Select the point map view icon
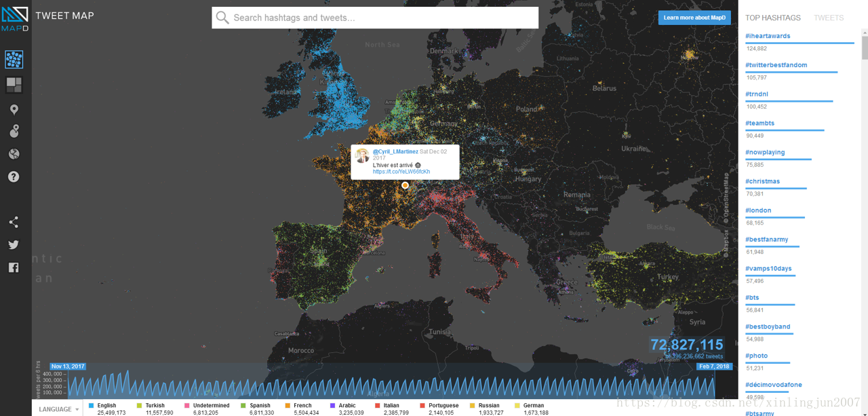Image resolution: width=868 pixels, height=416 pixels. tap(14, 60)
